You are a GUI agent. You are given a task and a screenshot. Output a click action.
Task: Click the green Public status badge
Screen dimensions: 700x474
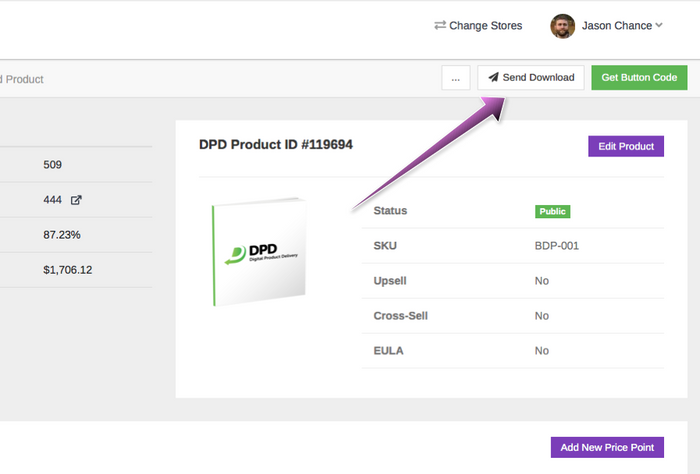pyautogui.click(x=553, y=212)
